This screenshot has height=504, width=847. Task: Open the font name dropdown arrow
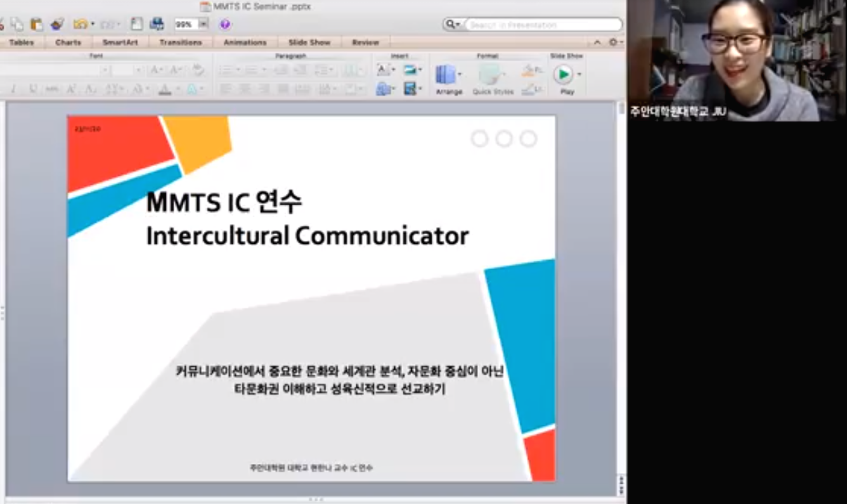point(105,70)
